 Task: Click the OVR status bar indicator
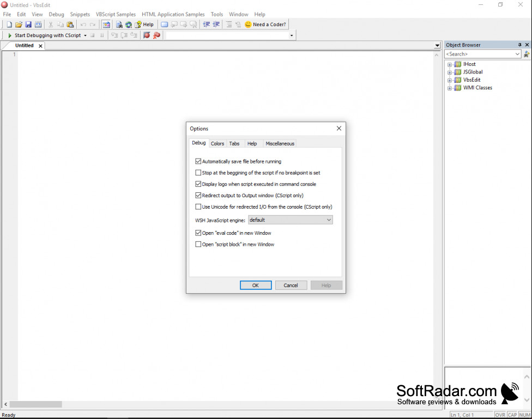500,415
